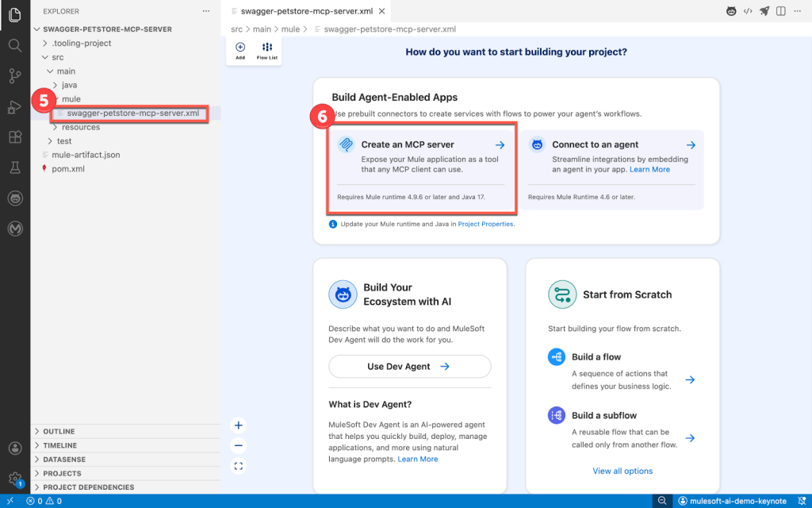
Task: Split the editor using the split icon
Action: 781,11
